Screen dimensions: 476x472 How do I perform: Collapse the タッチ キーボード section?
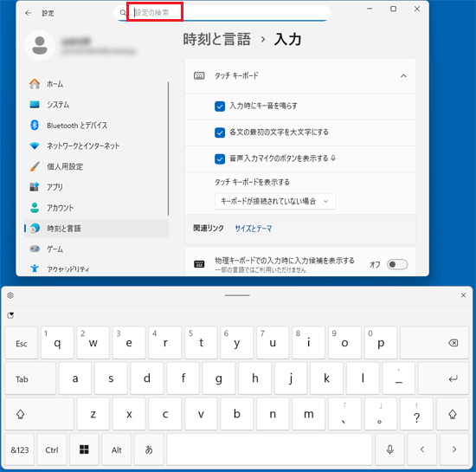pos(403,76)
